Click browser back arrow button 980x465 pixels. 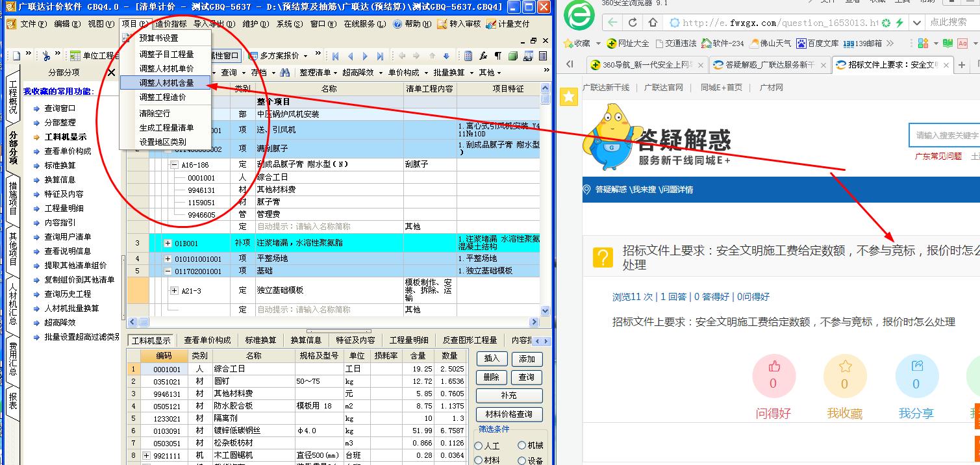point(613,23)
